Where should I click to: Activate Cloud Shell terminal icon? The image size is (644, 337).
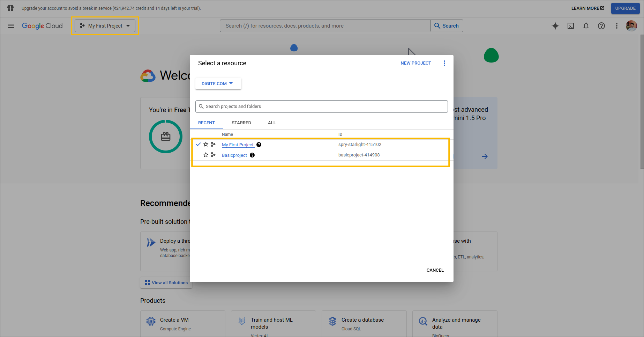571,26
